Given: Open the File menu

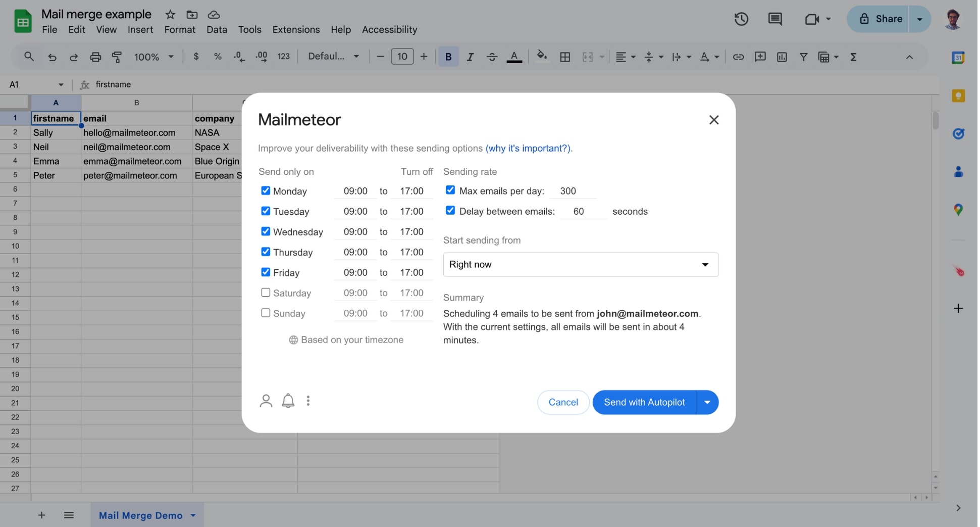Looking at the screenshot, I should click(x=49, y=29).
